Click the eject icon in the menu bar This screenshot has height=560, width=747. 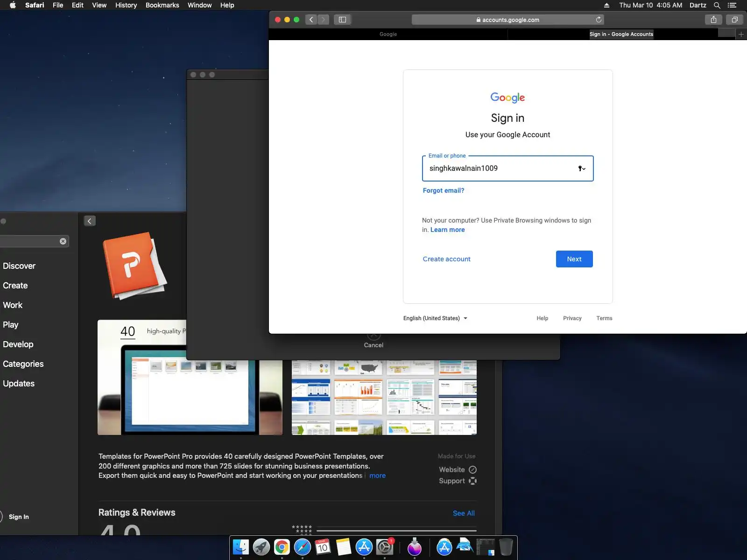tap(606, 5)
